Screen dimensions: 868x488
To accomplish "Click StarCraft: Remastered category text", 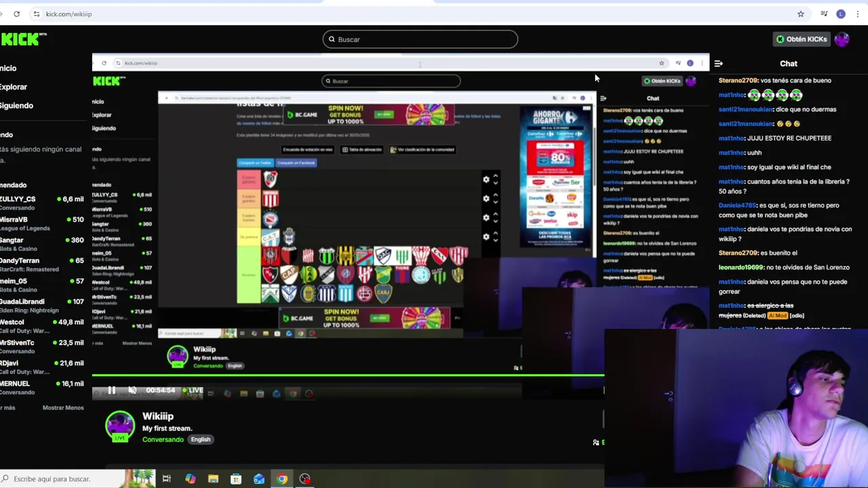I will pos(29,269).
